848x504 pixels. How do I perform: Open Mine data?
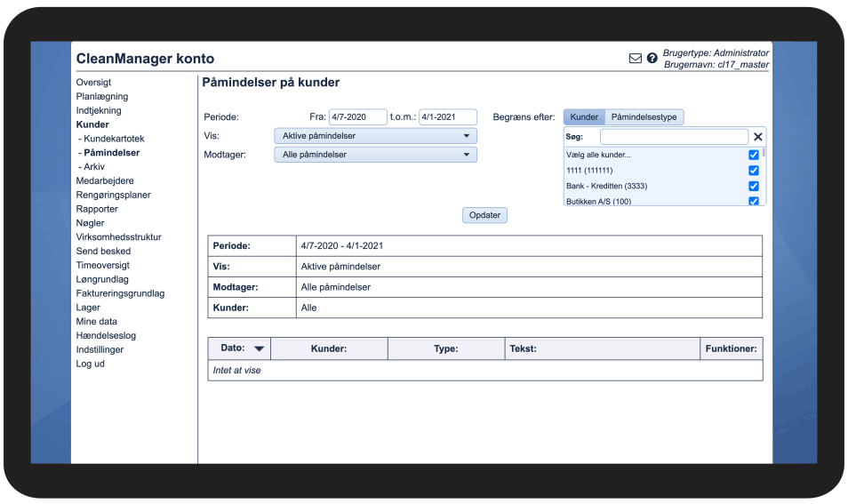96,321
